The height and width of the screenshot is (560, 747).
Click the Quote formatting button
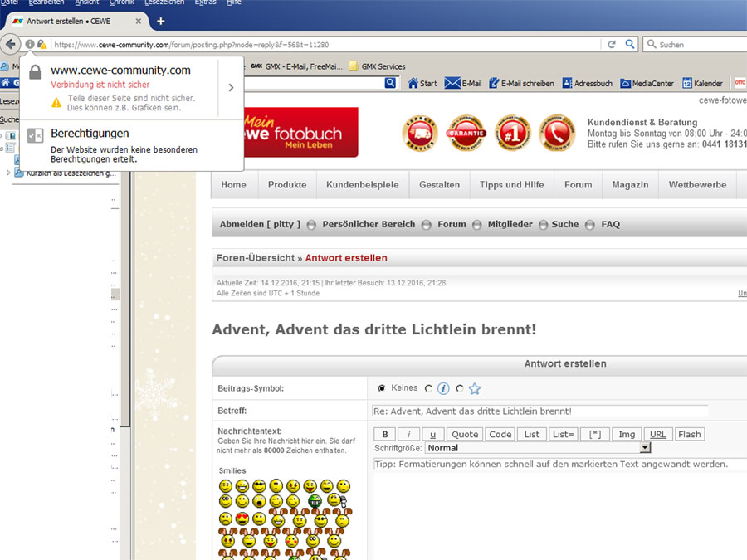pyautogui.click(x=465, y=434)
